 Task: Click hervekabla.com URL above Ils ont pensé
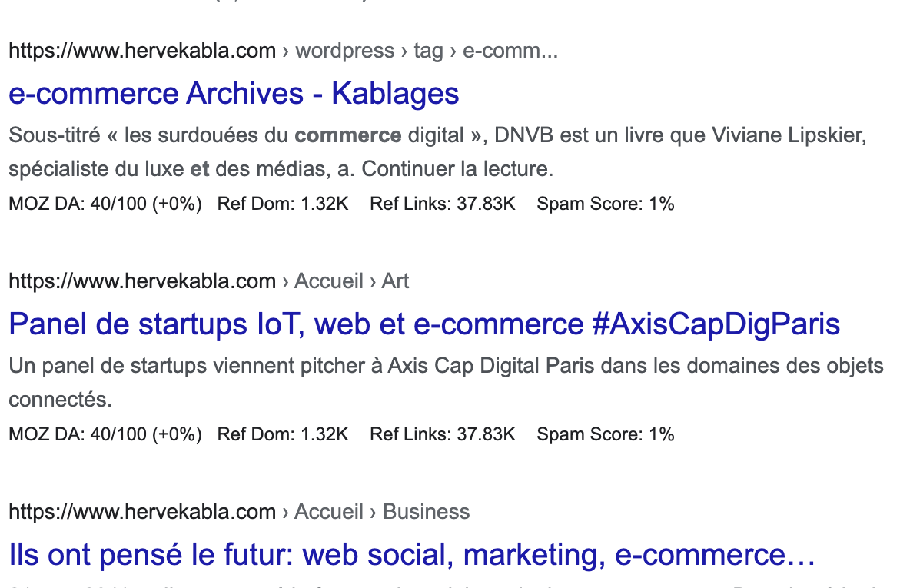[142, 512]
